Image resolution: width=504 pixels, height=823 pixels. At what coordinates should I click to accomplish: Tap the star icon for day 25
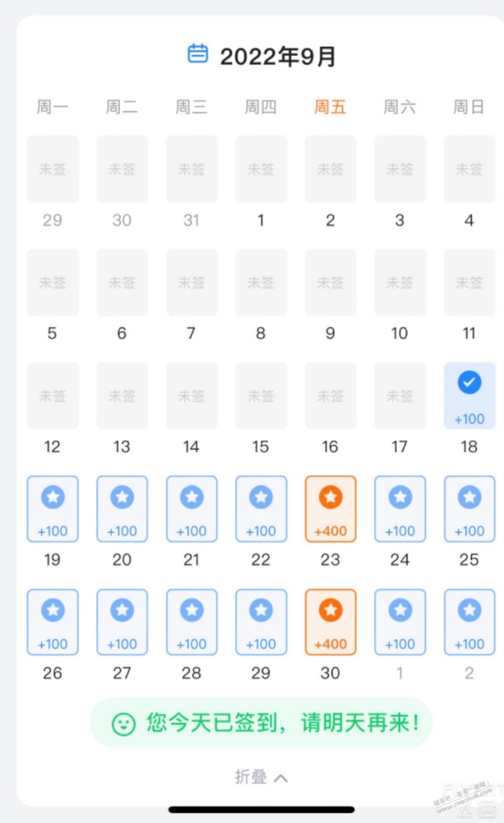(x=469, y=497)
